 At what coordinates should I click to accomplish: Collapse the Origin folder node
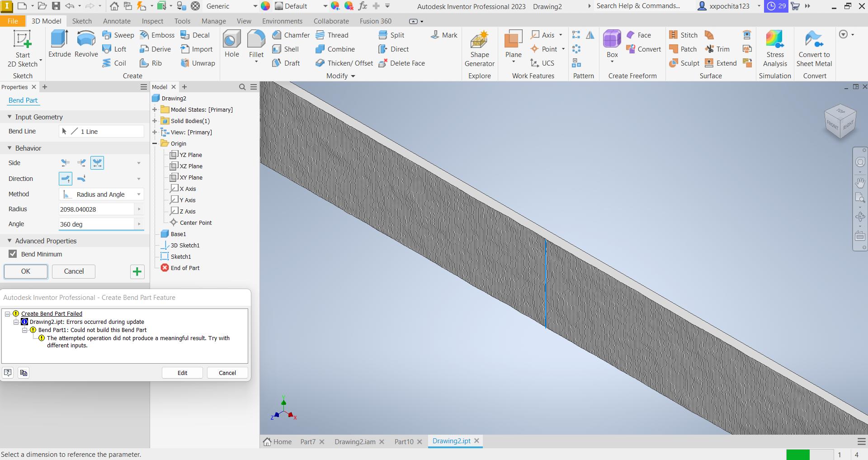tap(155, 143)
